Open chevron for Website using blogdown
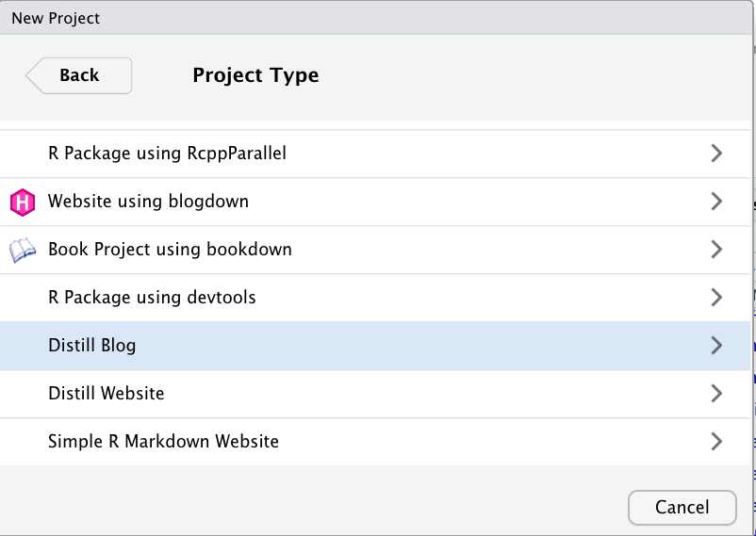Screen dimensions: 756x536 [716, 201]
